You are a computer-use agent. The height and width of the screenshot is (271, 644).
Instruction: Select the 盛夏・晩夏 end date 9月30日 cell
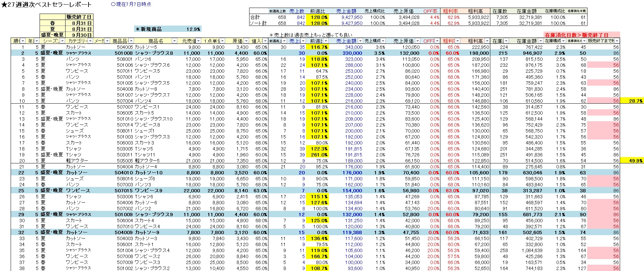coord(79,35)
